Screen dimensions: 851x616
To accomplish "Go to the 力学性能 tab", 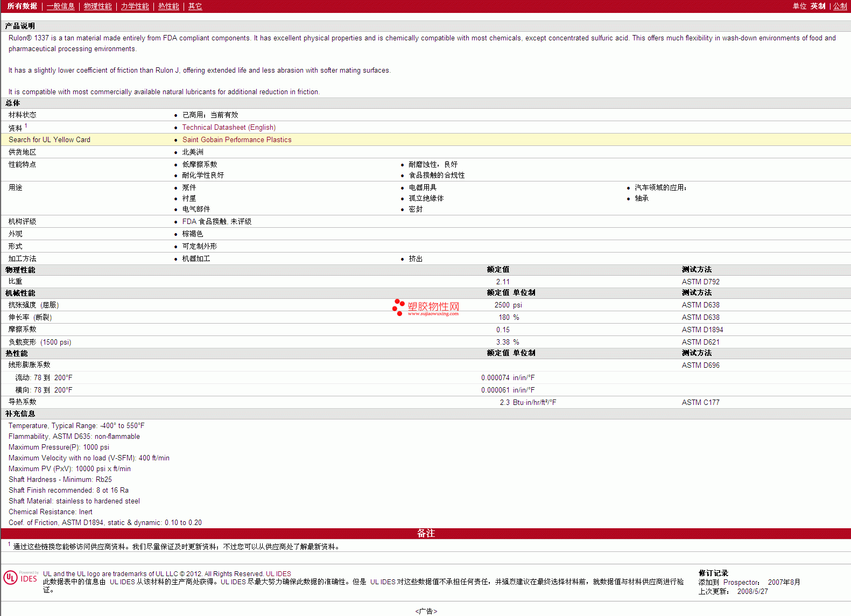I will 135,6.
